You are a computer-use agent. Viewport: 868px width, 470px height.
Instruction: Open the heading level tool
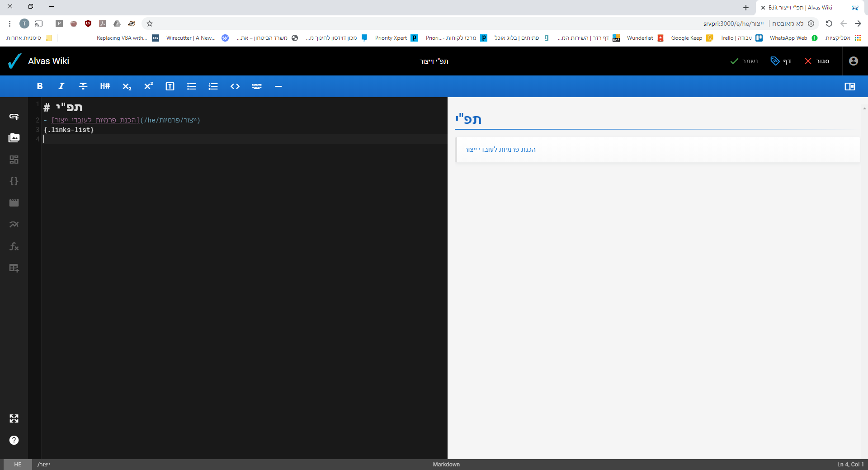coord(105,86)
